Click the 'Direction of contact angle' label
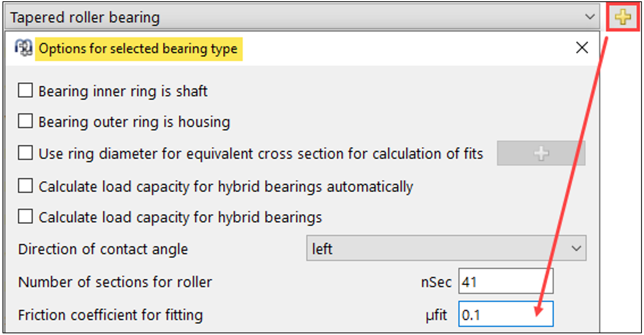 (x=103, y=249)
